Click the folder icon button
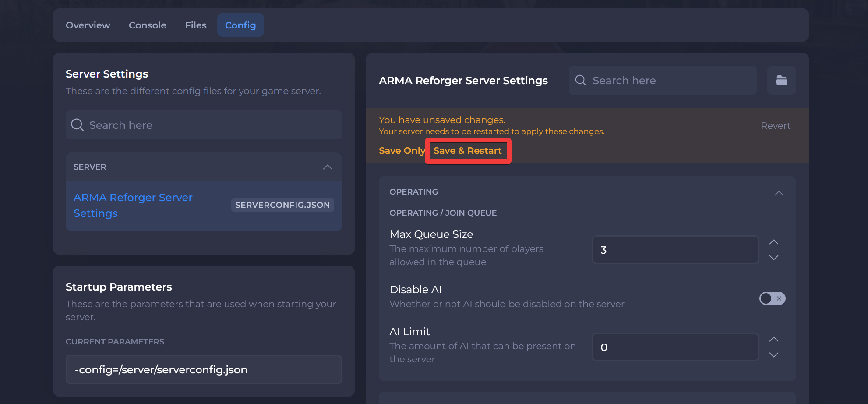 [782, 80]
